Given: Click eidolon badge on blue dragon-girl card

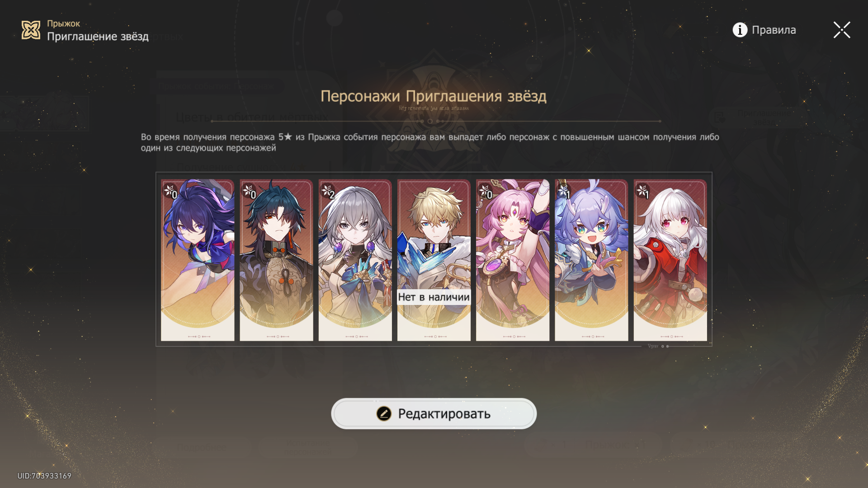Looking at the screenshot, I should pyautogui.click(x=564, y=192).
